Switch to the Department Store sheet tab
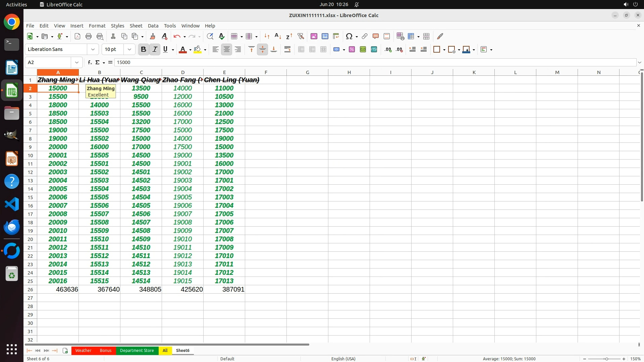 pyautogui.click(x=137, y=351)
